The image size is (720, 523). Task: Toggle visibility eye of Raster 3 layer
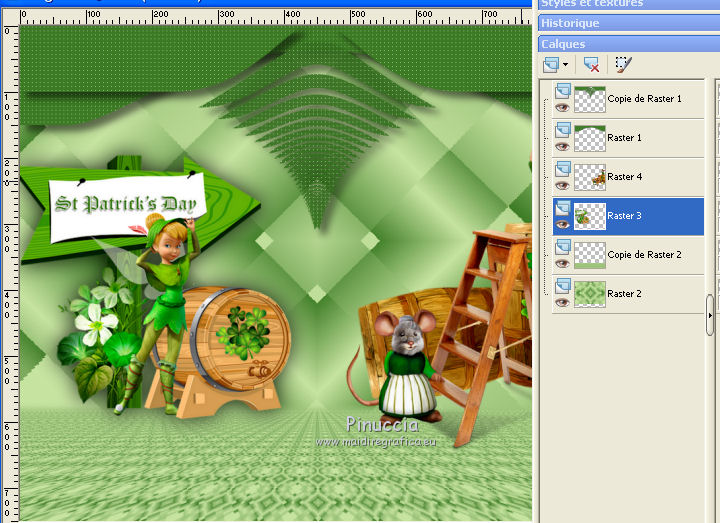click(x=562, y=225)
